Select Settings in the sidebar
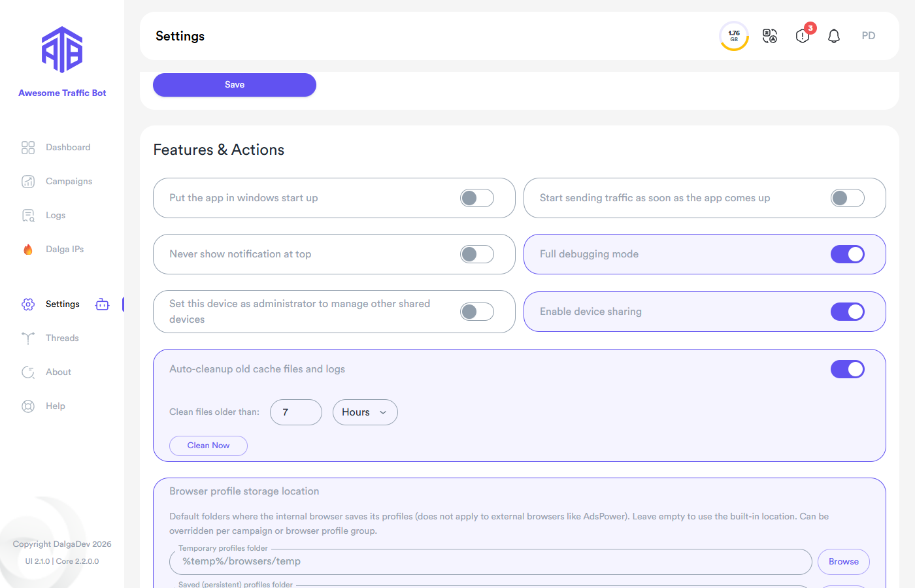915x588 pixels. 63,304
